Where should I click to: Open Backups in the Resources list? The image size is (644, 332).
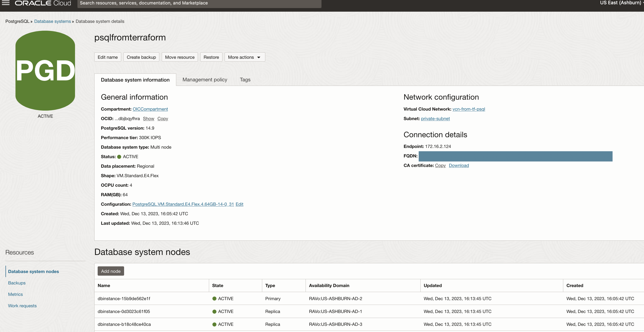tap(17, 283)
